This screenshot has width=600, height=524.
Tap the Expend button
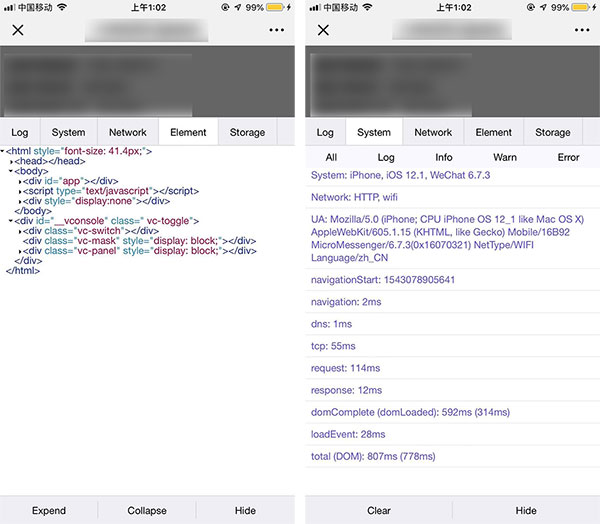(x=49, y=511)
